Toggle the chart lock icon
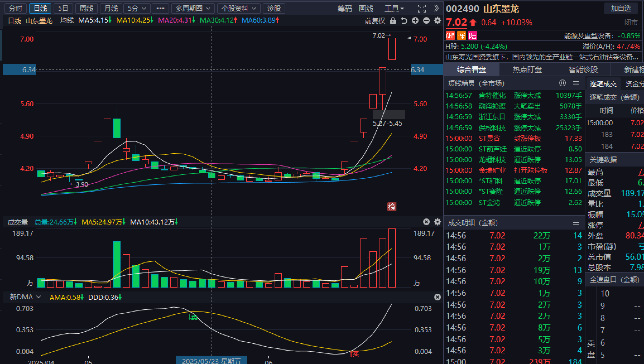 coord(393,21)
